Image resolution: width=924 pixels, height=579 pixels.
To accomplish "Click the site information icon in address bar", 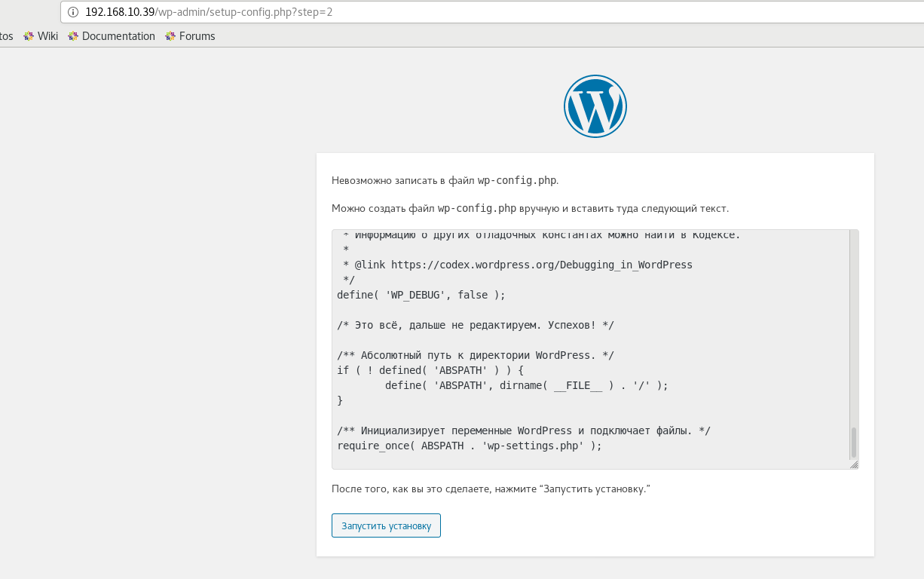I will [73, 12].
